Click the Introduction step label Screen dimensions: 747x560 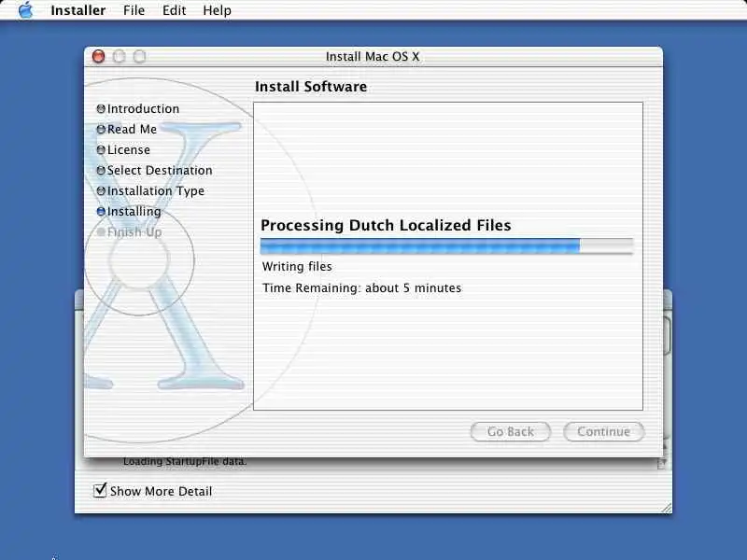[143, 109]
